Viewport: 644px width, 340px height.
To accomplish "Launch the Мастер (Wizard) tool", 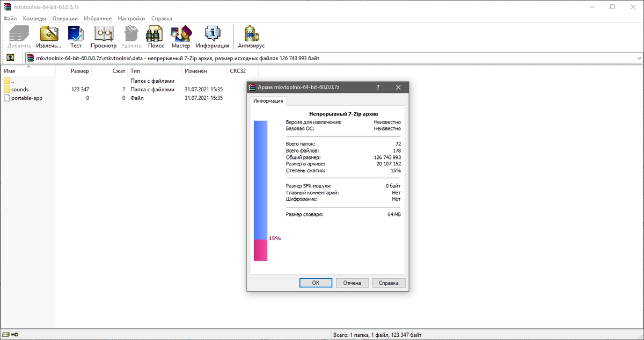I will coord(181,37).
